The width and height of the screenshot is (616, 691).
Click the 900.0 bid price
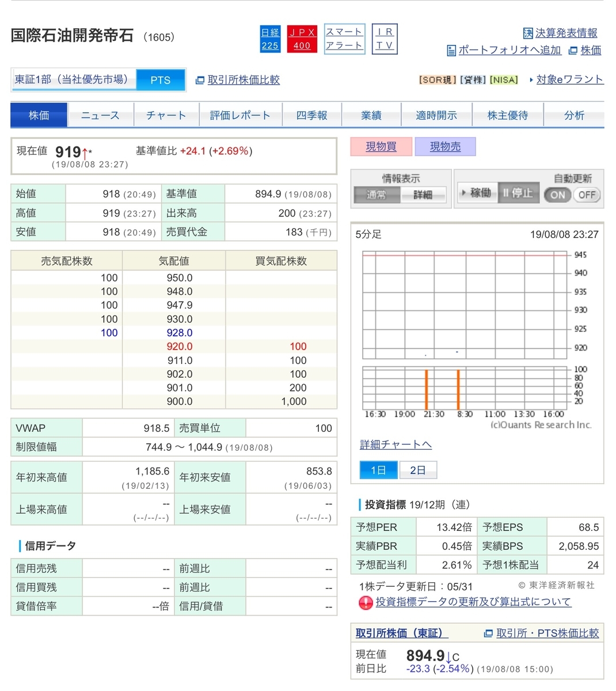coord(180,401)
